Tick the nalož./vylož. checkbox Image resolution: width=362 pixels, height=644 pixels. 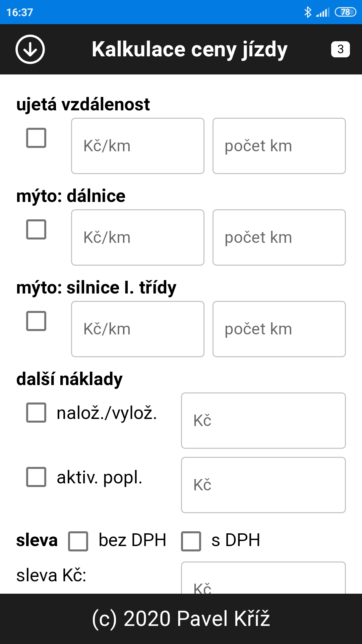click(x=36, y=413)
